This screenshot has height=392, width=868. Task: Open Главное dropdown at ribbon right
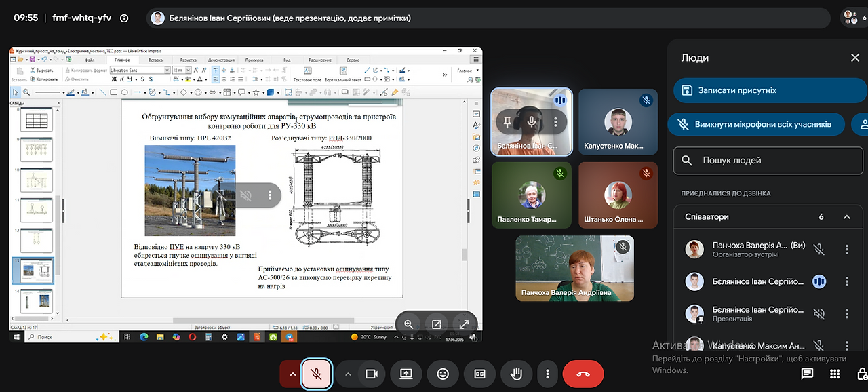(468, 70)
